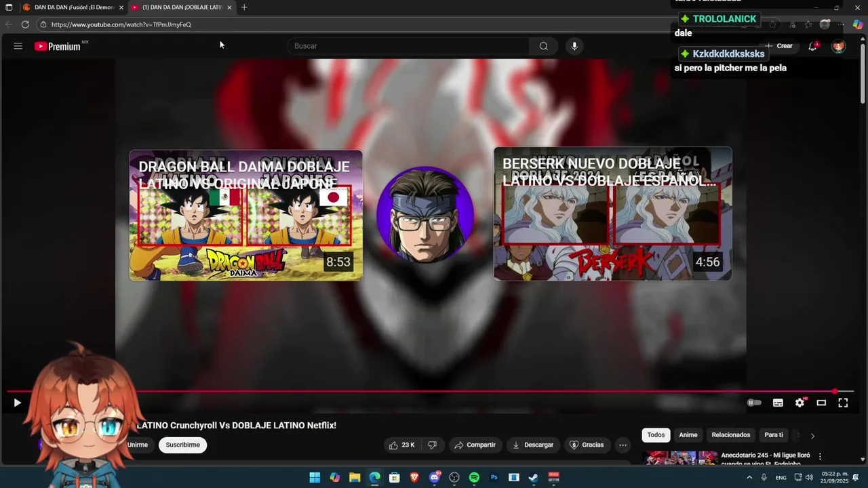Go back to previous page
Viewport: 868px width, 488px height.
[9, 24]
